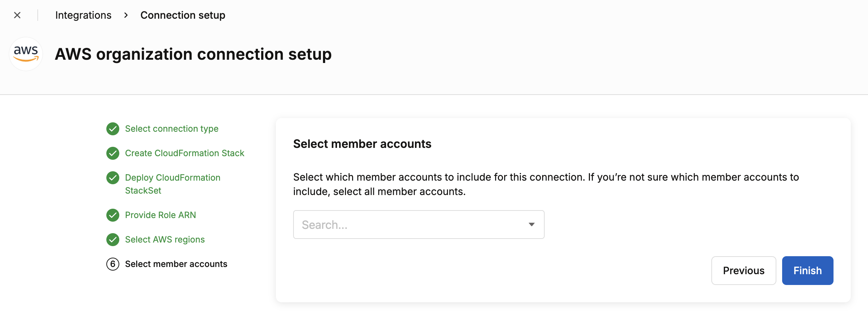868x326 pixels.
Task: Click the Previous button
Action: point(744,271)
